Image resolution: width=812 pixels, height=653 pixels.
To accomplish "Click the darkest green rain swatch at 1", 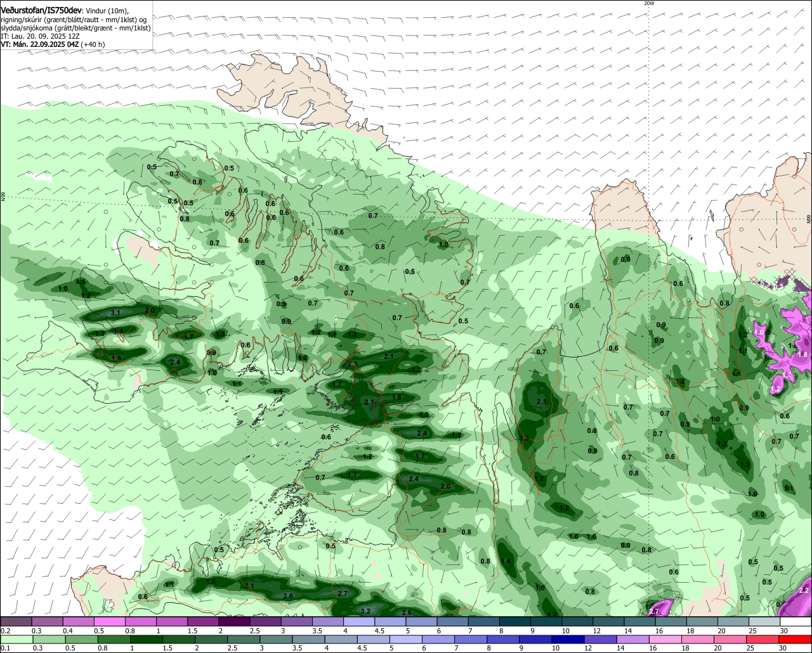I will pos(147,640).
